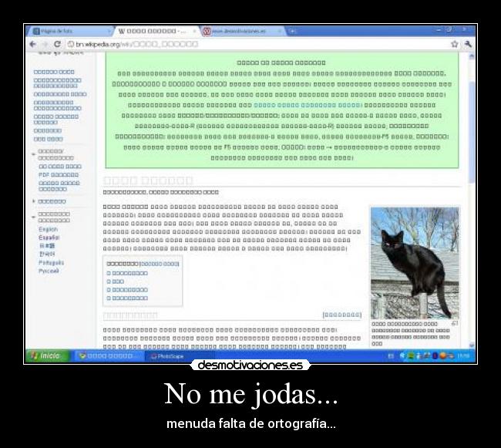Open the Português language link
501x448 pixels.
51,263
